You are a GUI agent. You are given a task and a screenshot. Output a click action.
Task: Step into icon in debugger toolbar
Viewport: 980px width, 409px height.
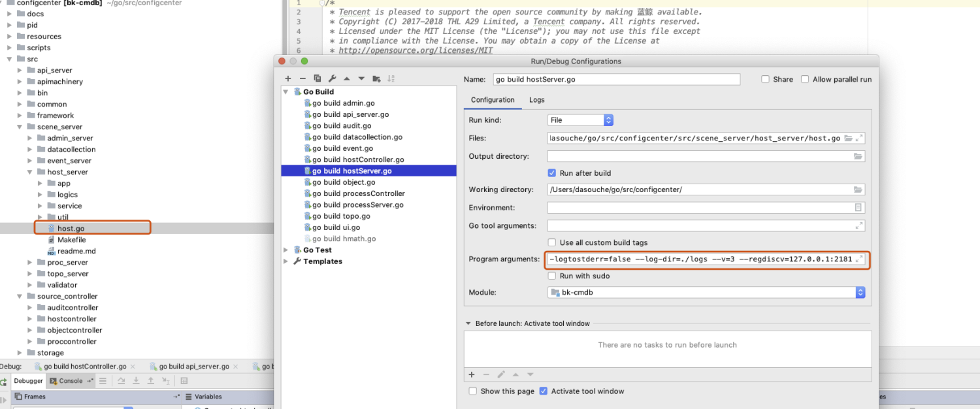136,381
